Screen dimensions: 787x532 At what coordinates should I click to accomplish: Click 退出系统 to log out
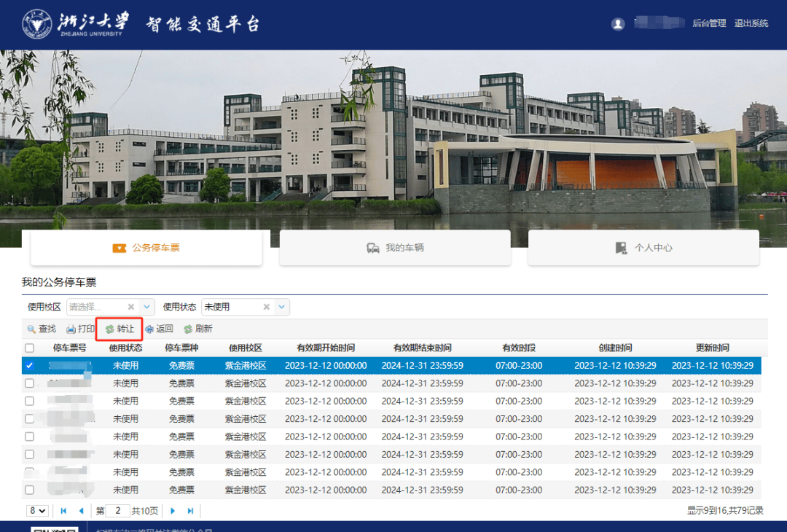[x=751, y=23]
